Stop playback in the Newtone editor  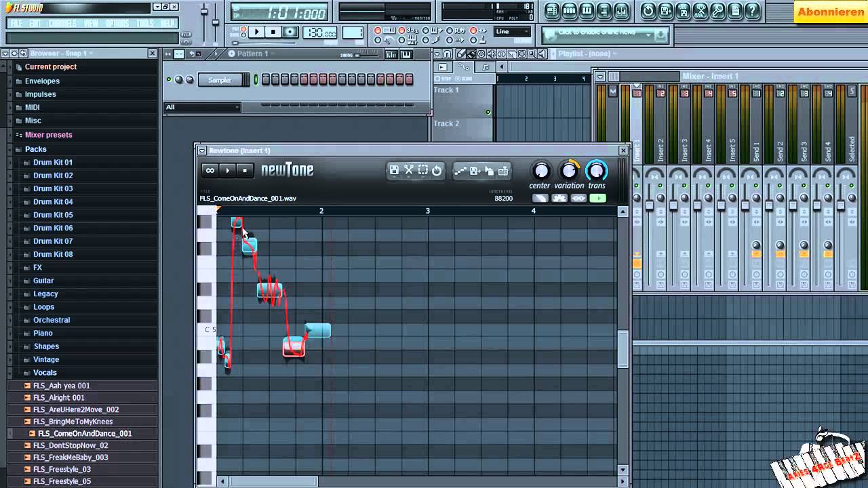pos(245,170)
